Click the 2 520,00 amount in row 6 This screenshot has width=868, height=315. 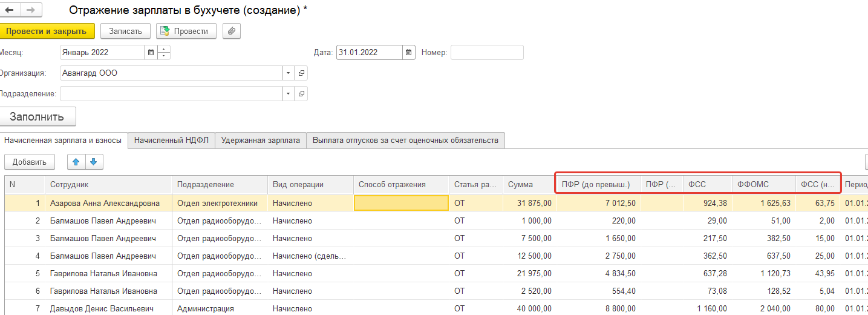click(529, 291)
